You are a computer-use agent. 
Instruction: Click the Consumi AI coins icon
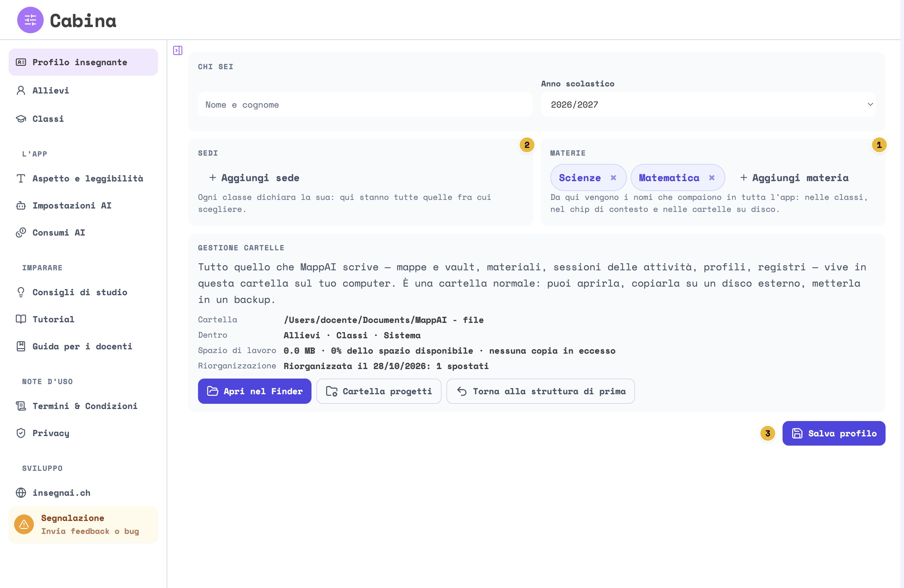(x=21, y=232)
